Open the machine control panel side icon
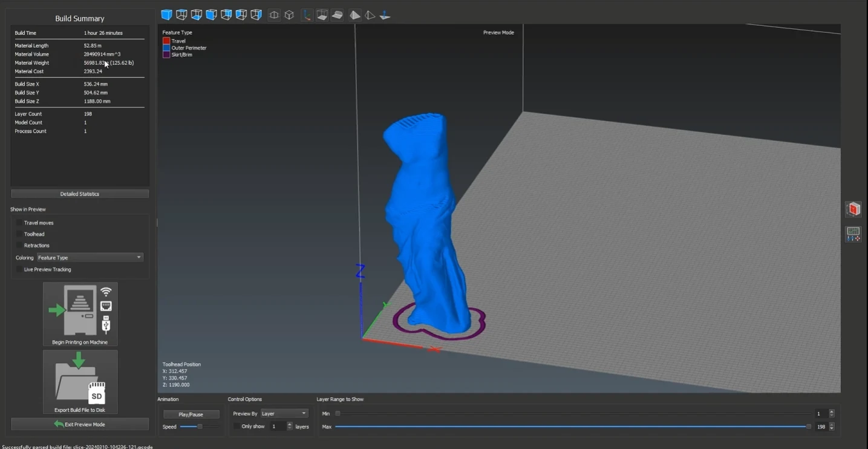Viewport: 868px width, 449px height. [x=853, y=234]
